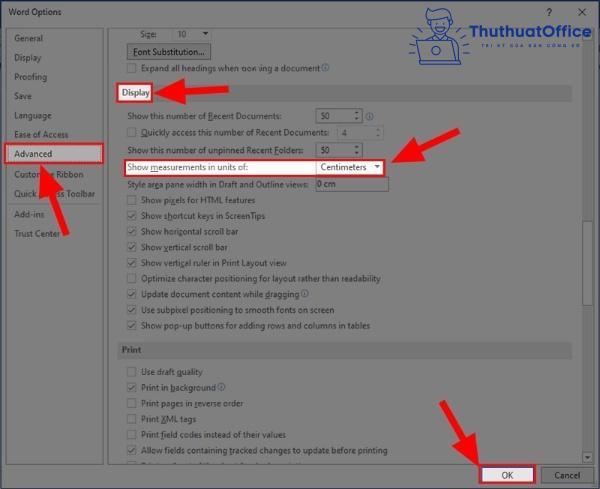
Task: Click info icon after Expand all headings option
Action: [325, 68]
